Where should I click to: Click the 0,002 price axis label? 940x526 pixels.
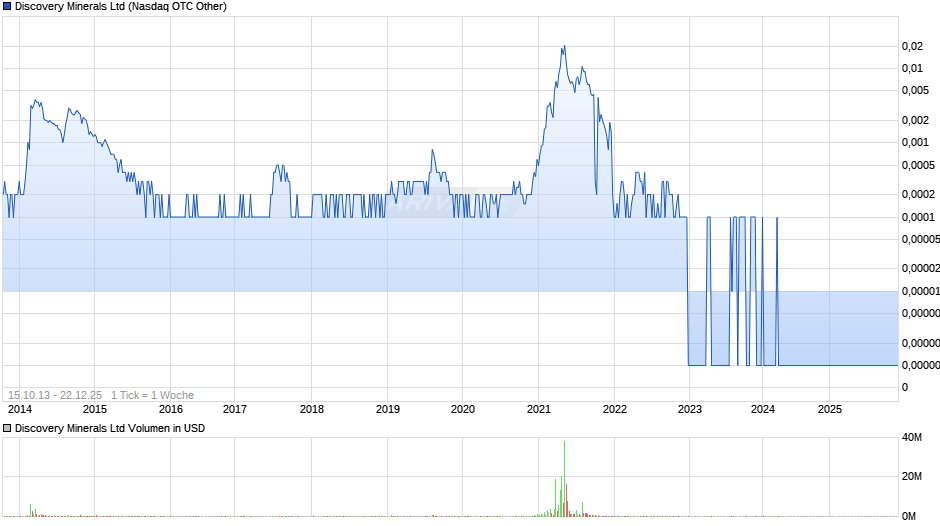point(915,120)
